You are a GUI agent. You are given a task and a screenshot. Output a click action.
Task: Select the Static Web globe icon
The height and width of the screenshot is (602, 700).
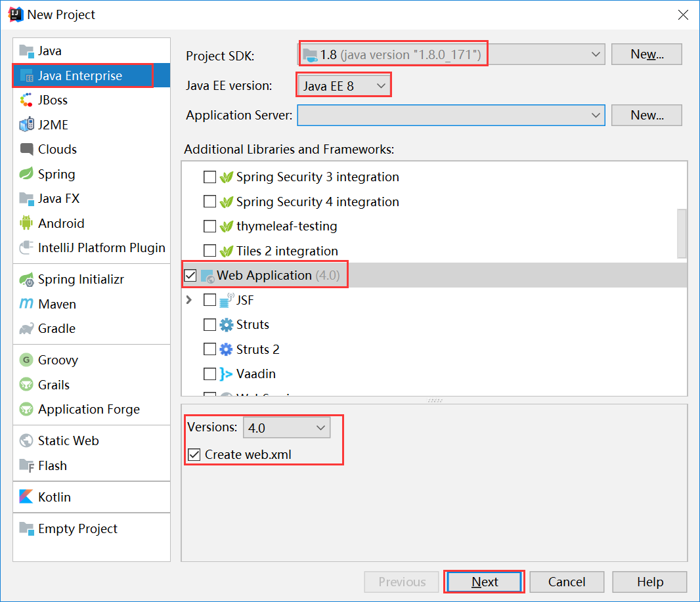coord(27,441)
